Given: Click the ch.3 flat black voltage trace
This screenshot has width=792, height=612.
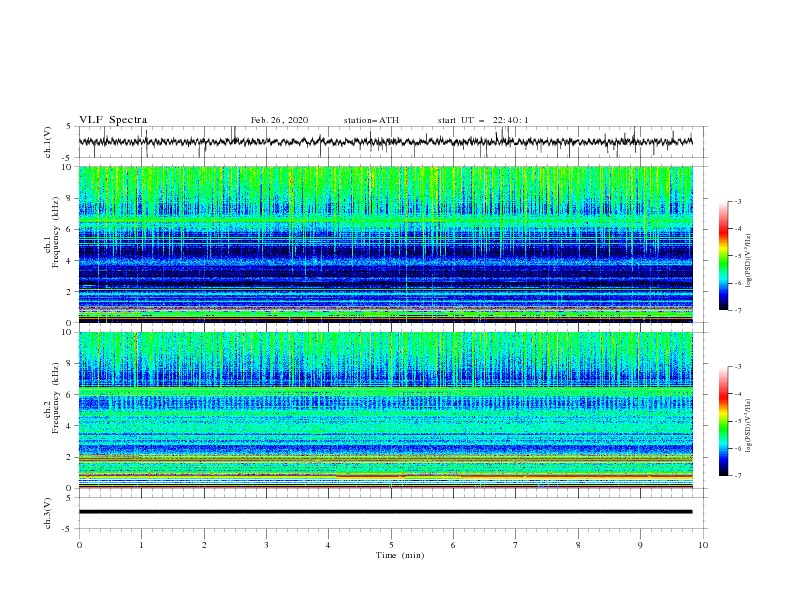Looking at the screenshot, I should [385, 512].
